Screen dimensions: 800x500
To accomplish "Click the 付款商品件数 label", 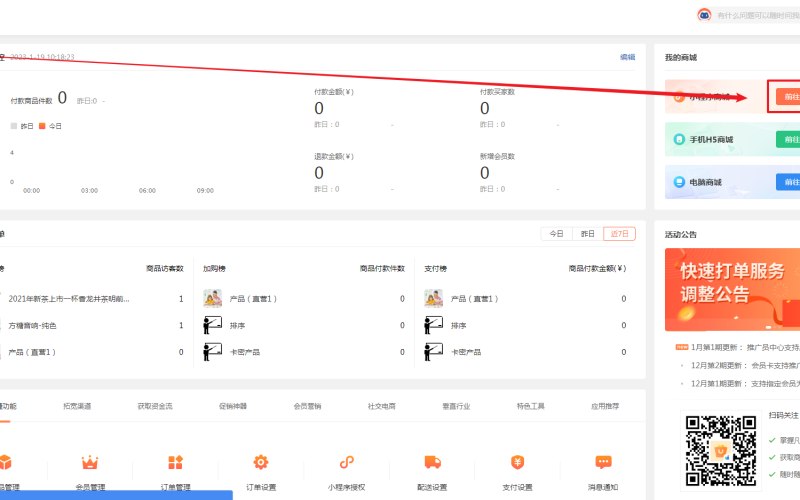I will [32, 101].
